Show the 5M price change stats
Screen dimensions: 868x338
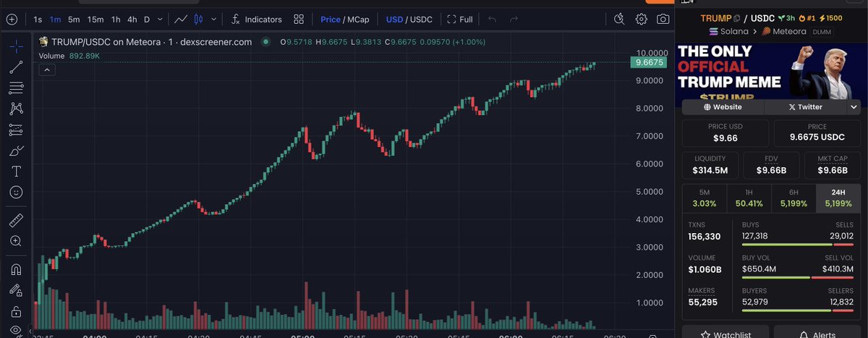coord(705,199)
